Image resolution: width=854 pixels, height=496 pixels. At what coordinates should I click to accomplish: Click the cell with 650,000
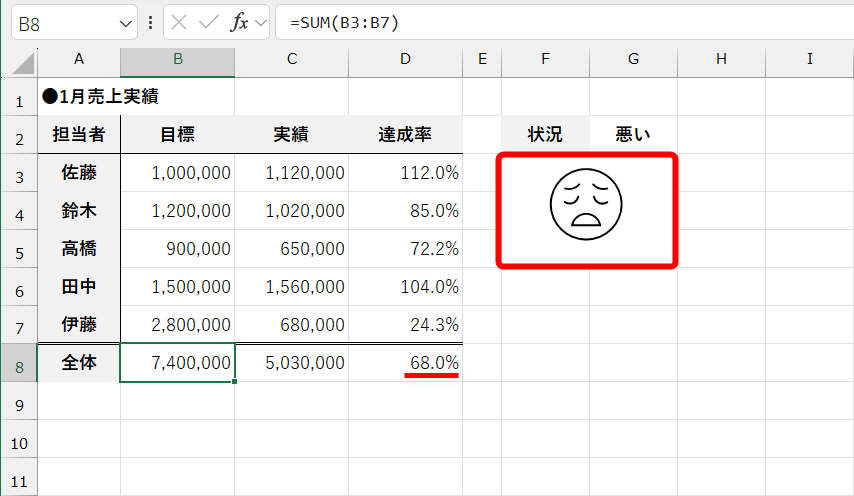coord(291,249)
